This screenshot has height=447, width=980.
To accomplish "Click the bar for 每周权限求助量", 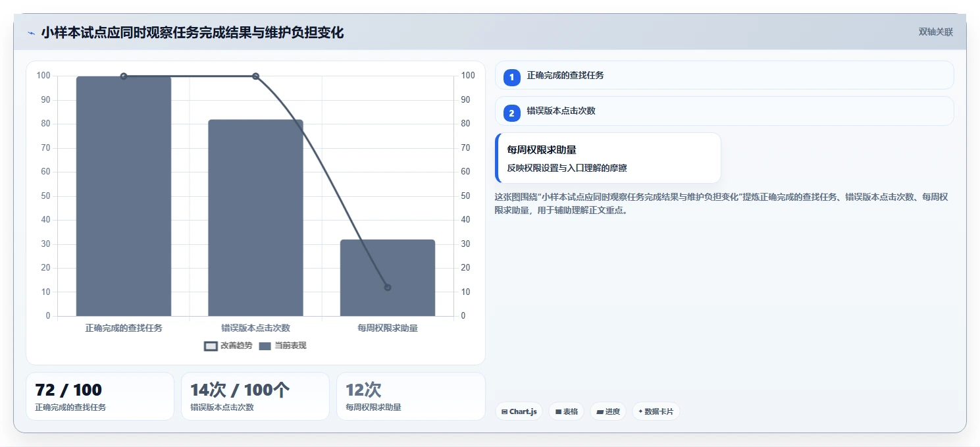I will [388, 278].
